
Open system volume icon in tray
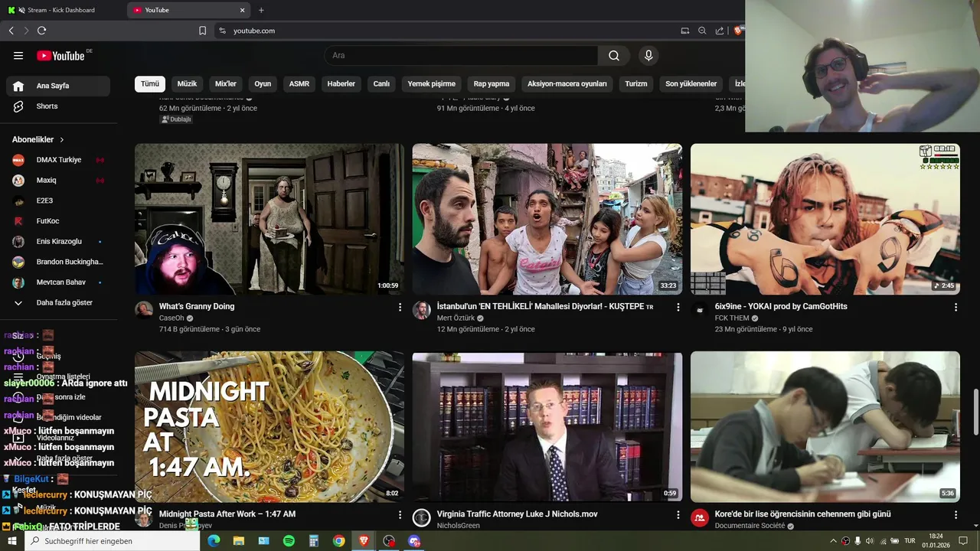pyautogui.click(x=870, y=541)
